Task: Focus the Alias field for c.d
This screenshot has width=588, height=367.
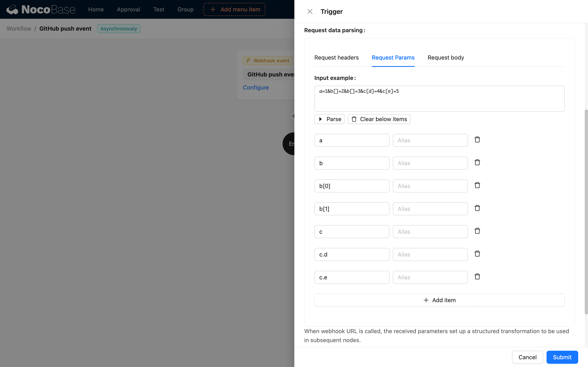Action: point(430,254)
